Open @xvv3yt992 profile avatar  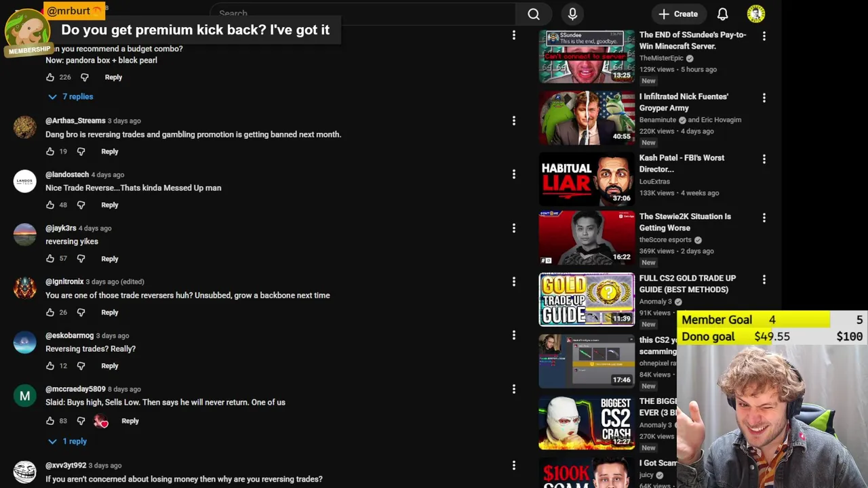point(25,472)
